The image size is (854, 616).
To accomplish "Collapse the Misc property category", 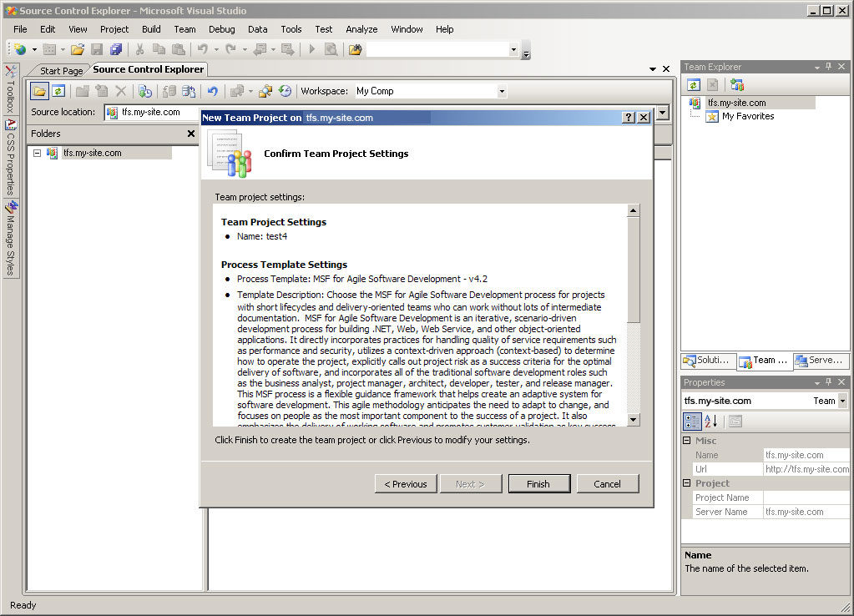I will pyautogui.click(x=687, y=440).
